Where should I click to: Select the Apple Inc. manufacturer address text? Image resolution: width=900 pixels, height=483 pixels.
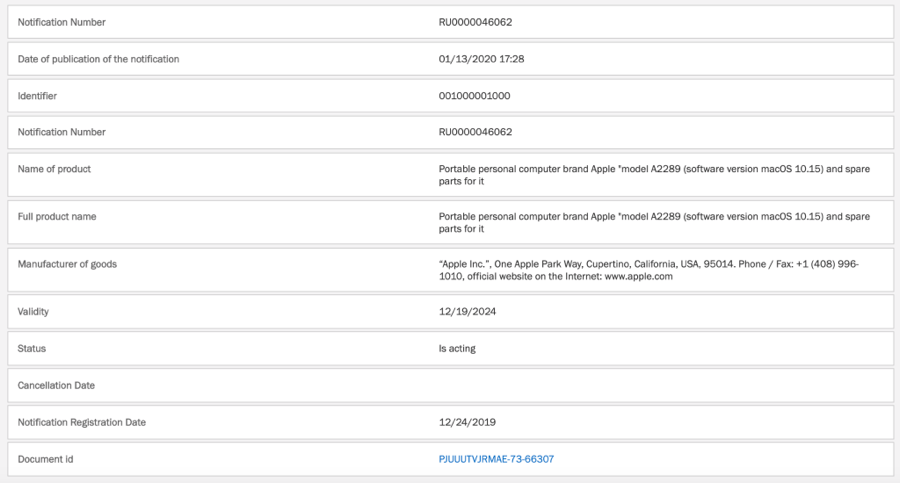pos(649,271)
